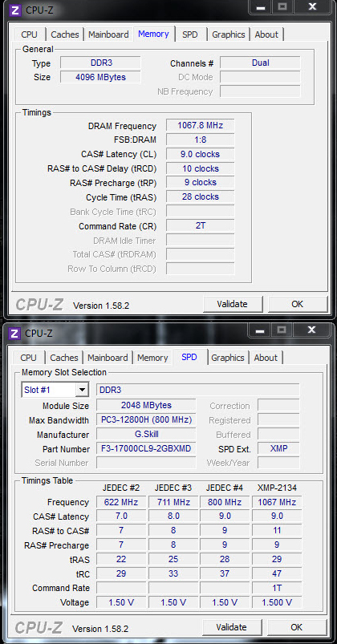Viewport: 337px width, 644px height.
Task: Click OK in the SPD window
Action: [296, 628]
